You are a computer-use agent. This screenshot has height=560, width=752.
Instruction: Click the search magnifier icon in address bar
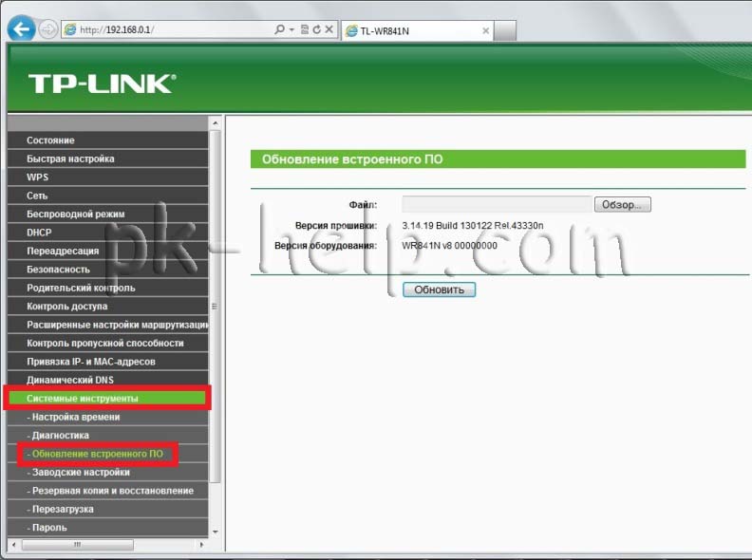tap(279, 29)
